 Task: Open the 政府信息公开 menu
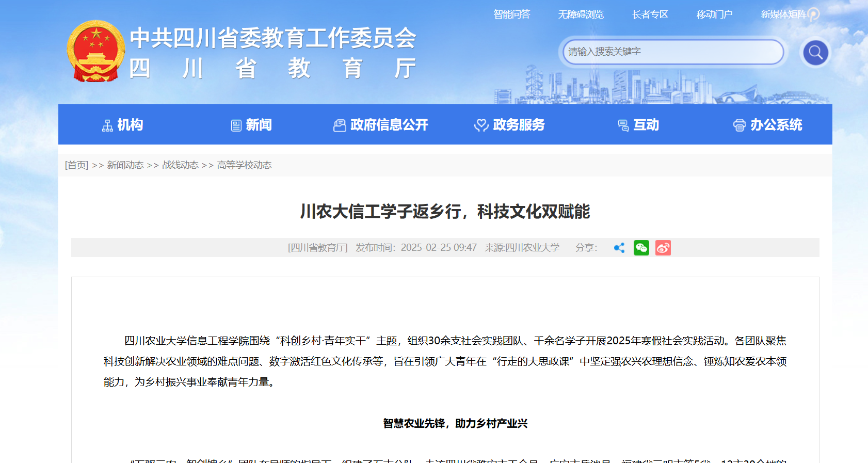point(389,125)
